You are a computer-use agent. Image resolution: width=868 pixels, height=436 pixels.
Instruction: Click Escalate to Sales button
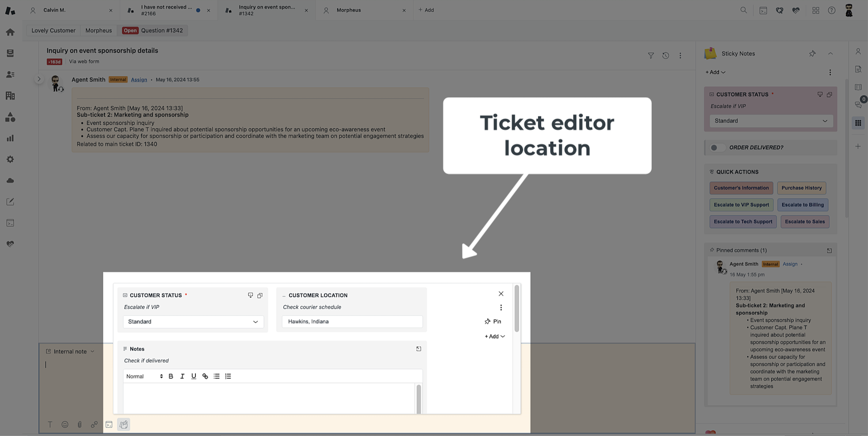pyautogui.click(x=805, y=222)
